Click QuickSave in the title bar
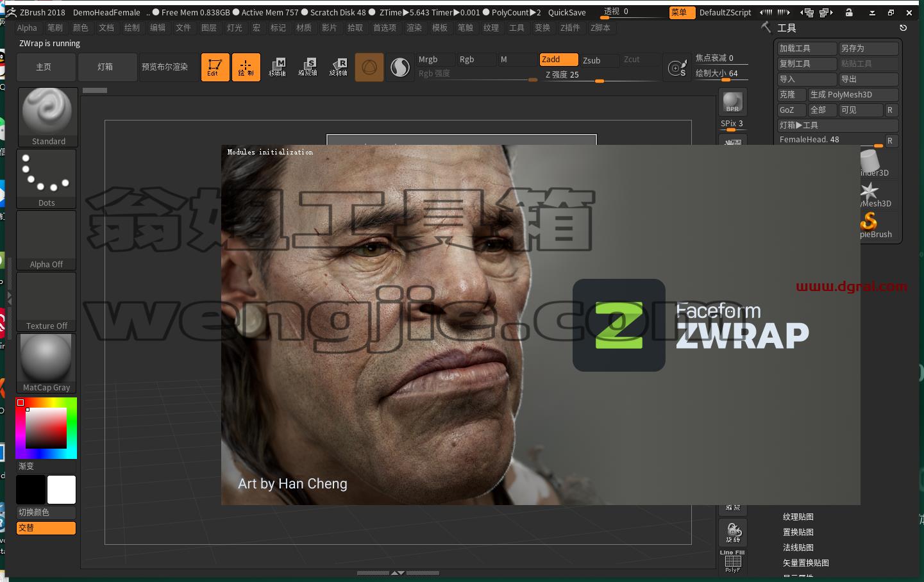The width and height of the screenshot is (924, 582). tap(567, 12)
